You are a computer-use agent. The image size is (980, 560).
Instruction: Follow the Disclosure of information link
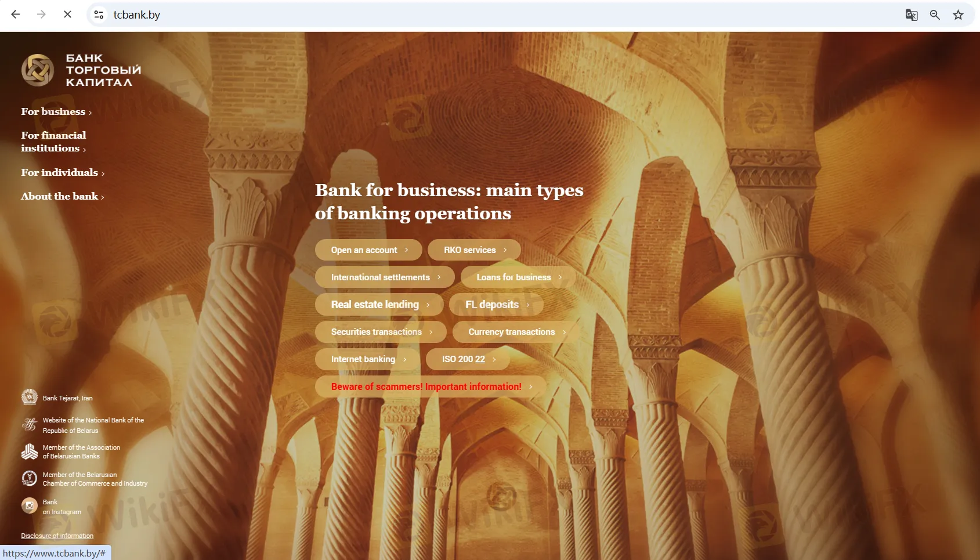[57, 536]
